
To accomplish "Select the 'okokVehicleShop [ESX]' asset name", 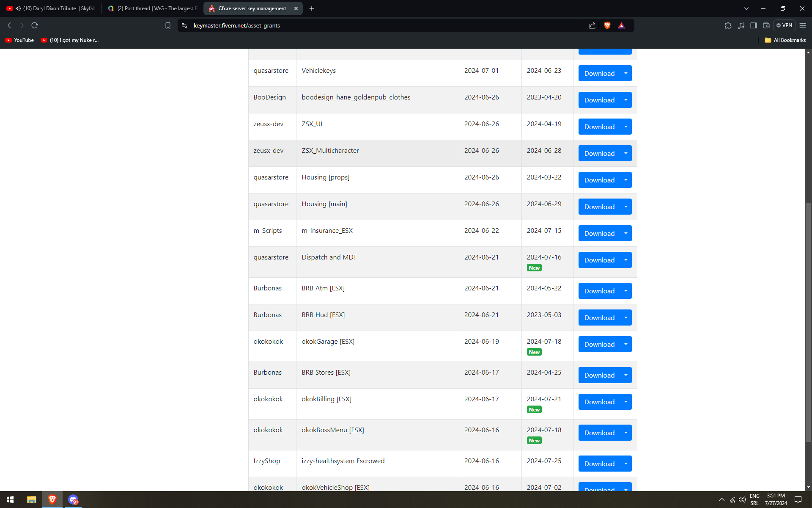I will (335, 487).
